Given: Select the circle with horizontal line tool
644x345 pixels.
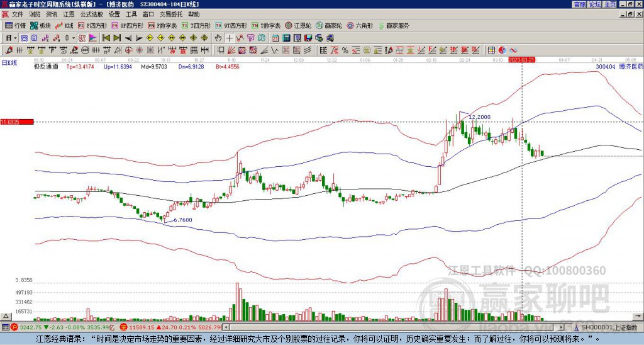Looking at the screenshot, I should (85, 50).
